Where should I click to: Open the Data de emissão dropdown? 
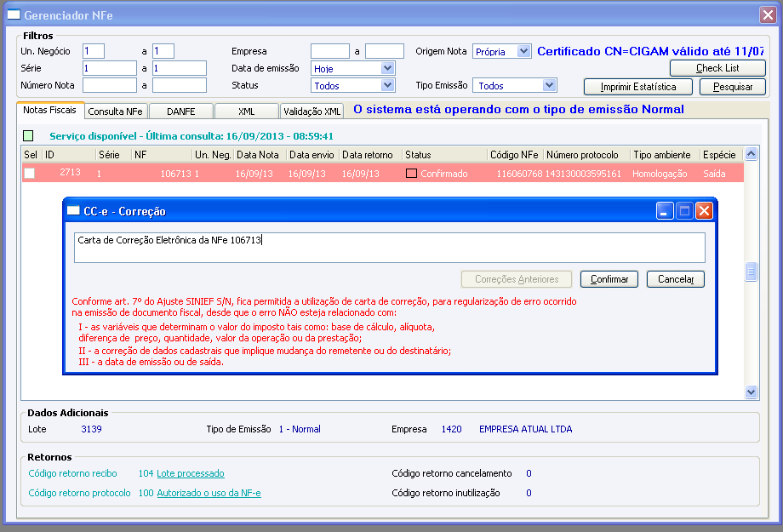387,68
